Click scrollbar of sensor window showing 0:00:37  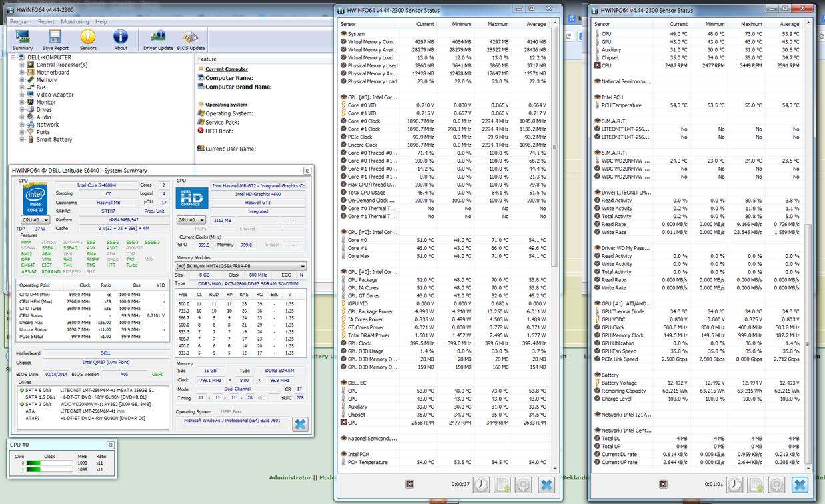(x=554, y=147)
